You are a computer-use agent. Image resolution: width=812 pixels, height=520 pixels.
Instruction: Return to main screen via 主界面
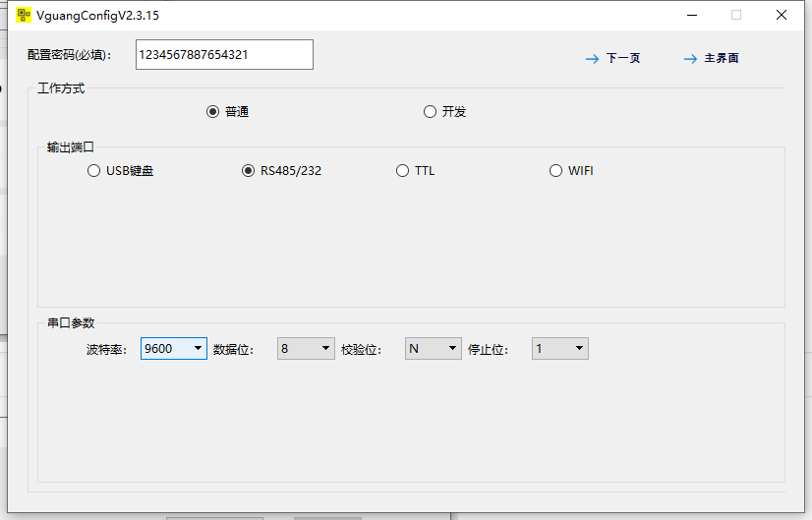click(722, 58)
